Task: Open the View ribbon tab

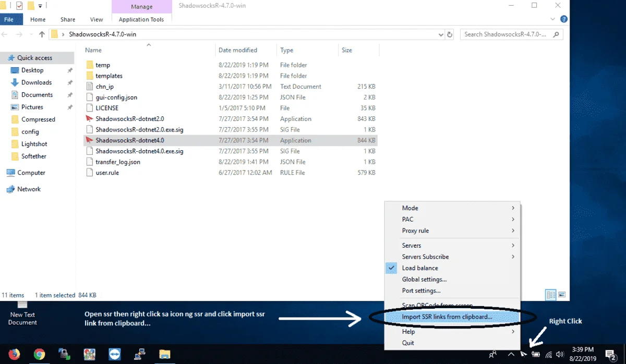Action: point(97,19)
